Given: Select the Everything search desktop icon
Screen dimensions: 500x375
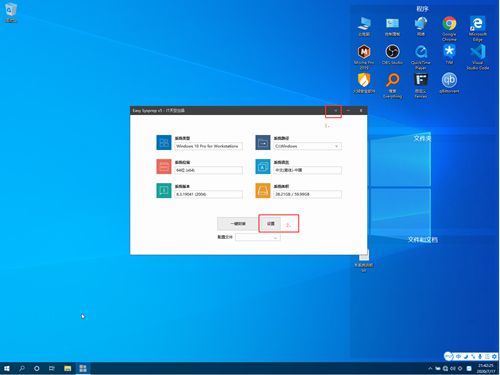Looking at the screenshot, I should [392, 86].
